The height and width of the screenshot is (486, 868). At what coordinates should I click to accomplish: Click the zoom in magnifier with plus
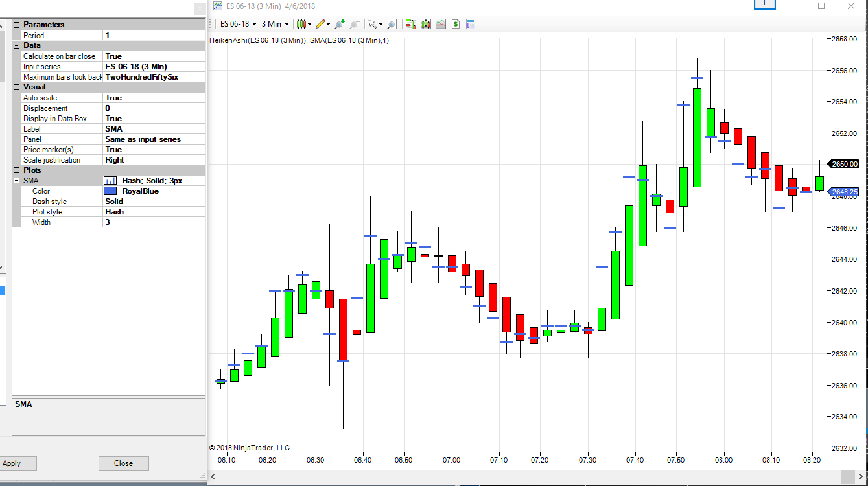coord(339,24)
